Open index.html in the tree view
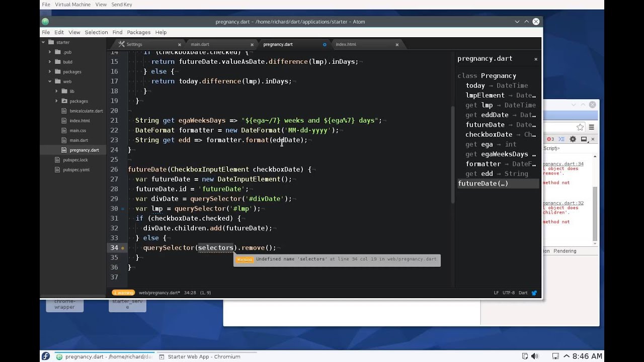The height and width of the screenshot is (362, 644). pyautogui.click(x=79, y=121)
